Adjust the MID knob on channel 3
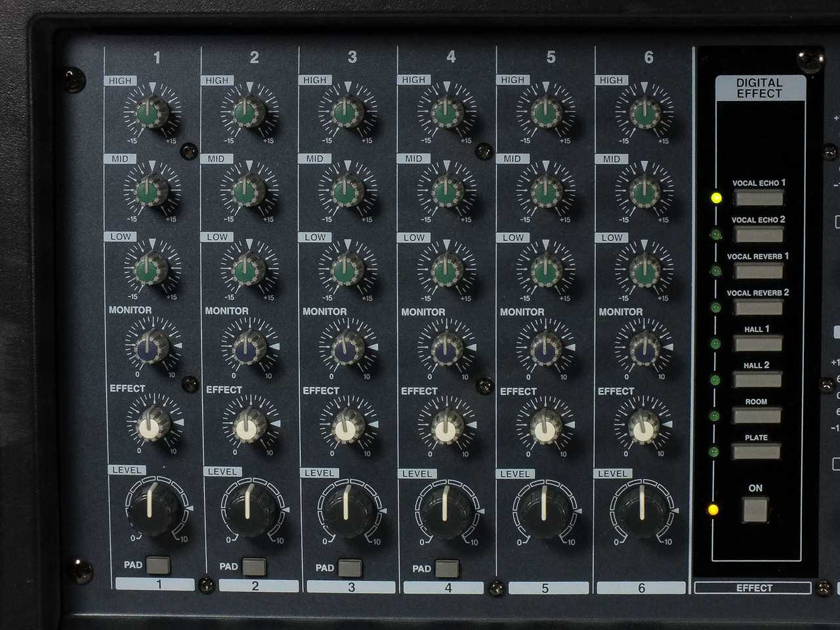 click(x=346, y=192)
